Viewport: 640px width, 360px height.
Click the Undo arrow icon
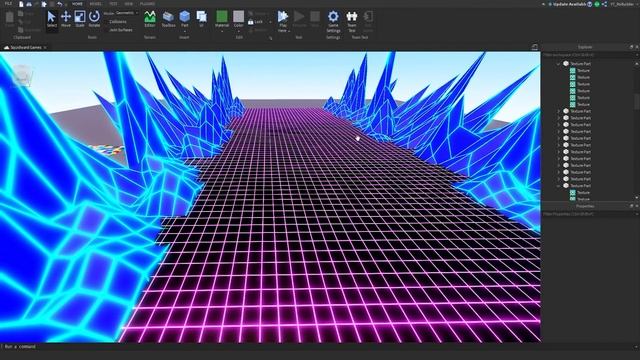60,4
